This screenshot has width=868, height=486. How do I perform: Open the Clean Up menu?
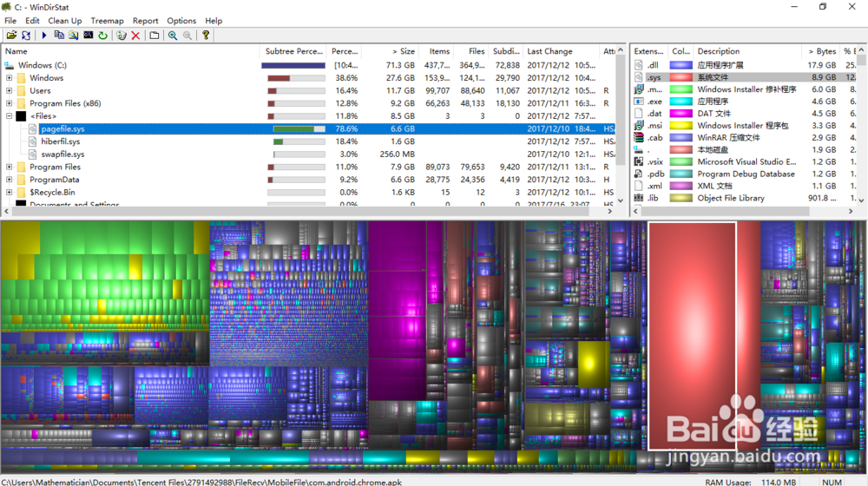tap(65, 21)
